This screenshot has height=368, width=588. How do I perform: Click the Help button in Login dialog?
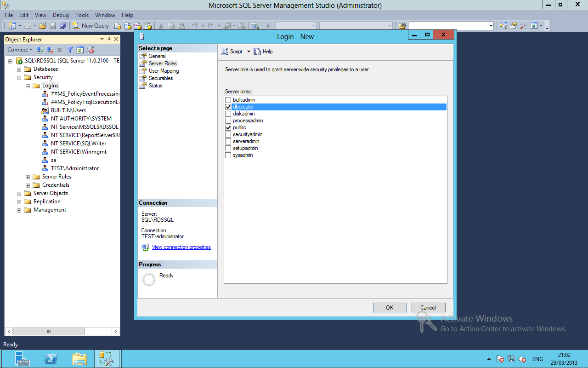point(263,52)
